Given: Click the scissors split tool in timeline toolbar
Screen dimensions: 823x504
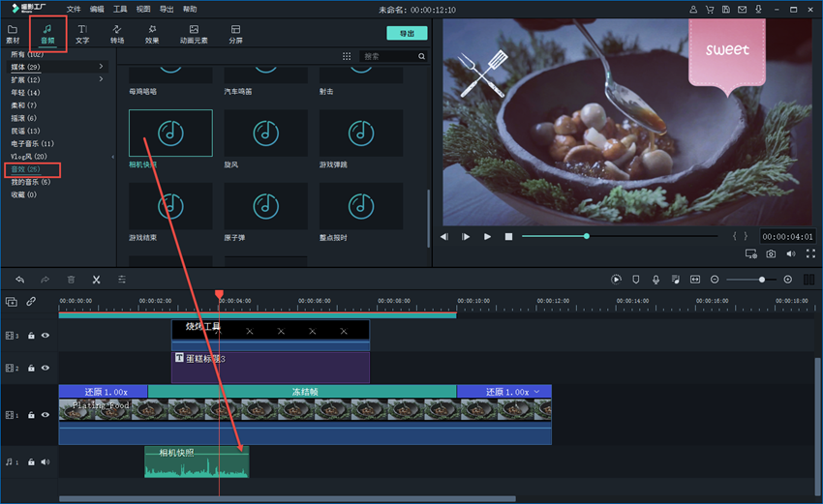Looking at the screenshot, I should coord(96,280).
